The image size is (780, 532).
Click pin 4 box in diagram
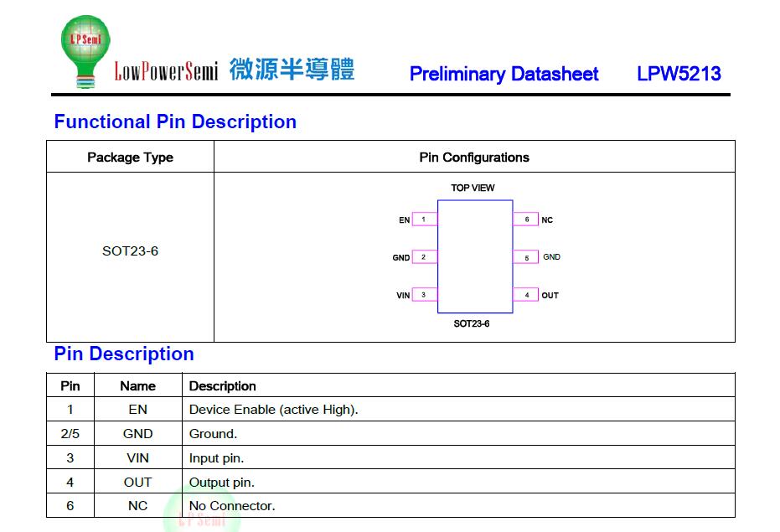[526, 295]
